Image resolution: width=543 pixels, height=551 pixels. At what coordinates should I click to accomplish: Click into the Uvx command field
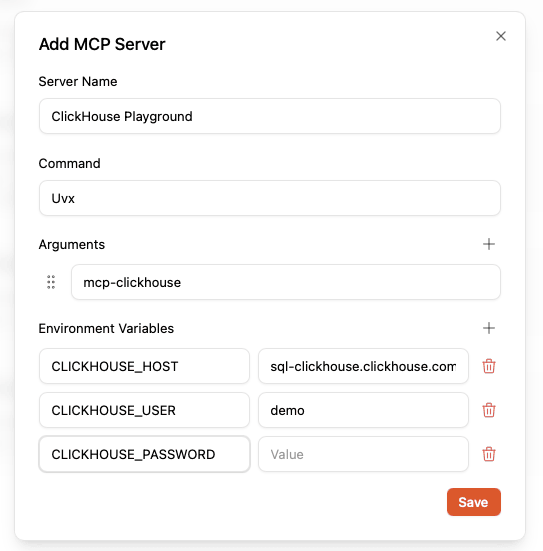270,198
